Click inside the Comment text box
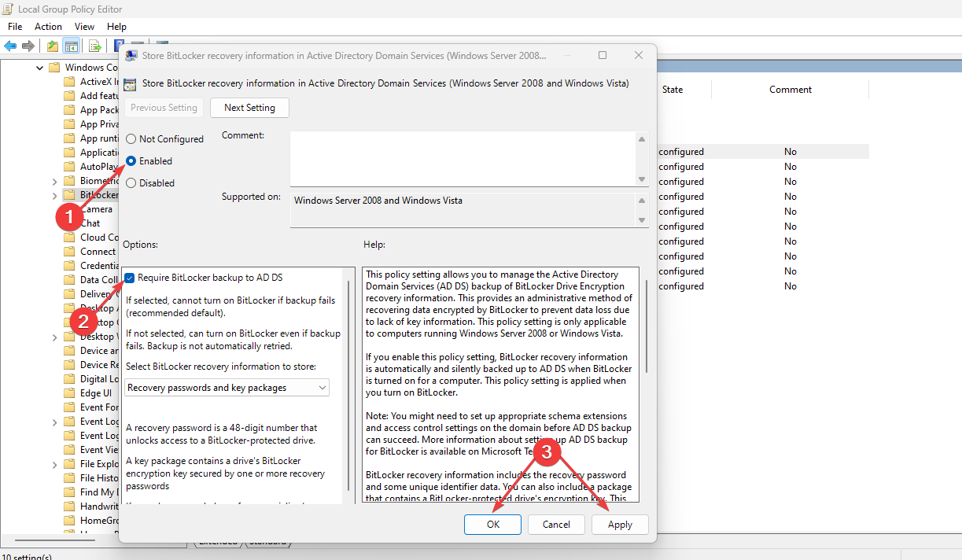962x560 pixels. pos(462,159)
